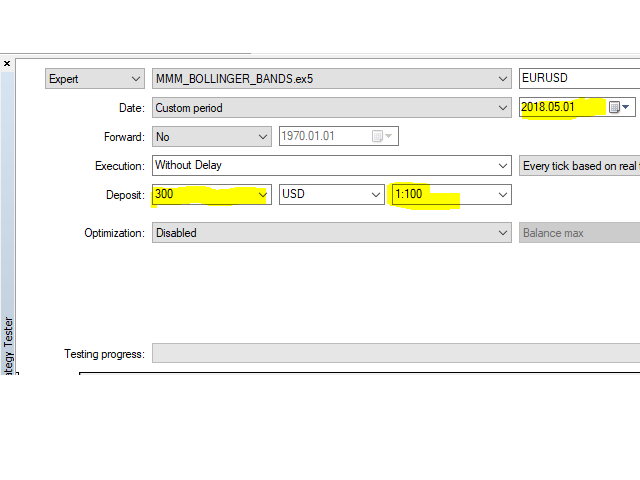Click the Strategy Tester vertical tab label
640x480 pixels.
point(8,345)
